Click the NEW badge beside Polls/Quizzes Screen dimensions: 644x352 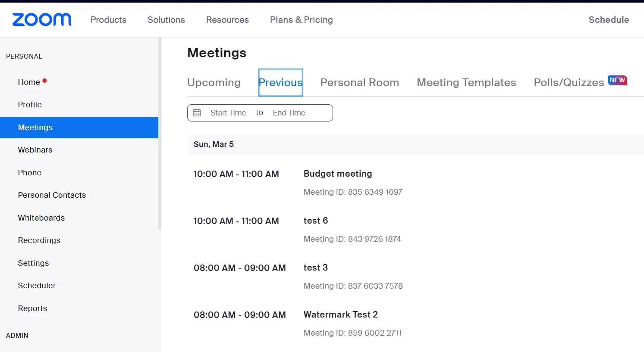pyautogui.click(x=617, y=80)
